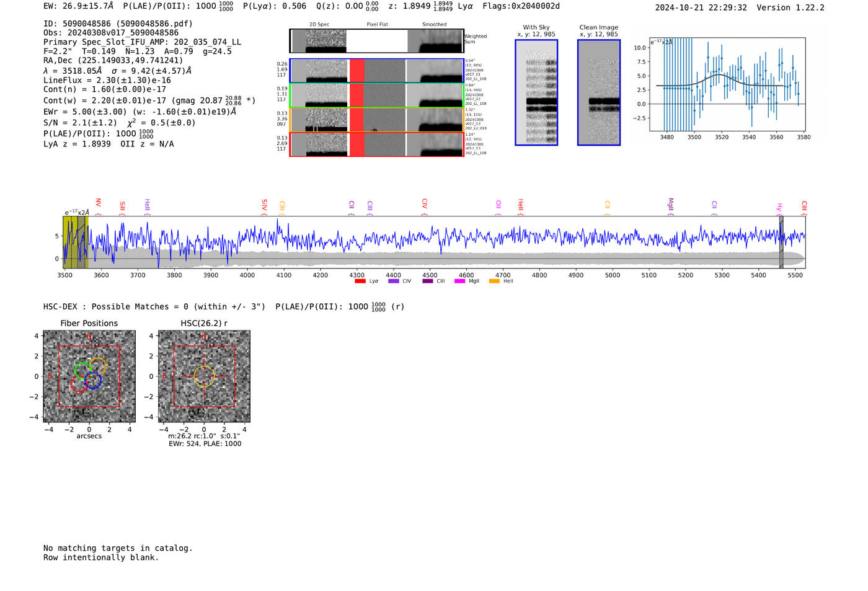This screenshot has height=591, width=868.
Task: Click the 'P(Lyα): 0.506' header value
Action: (275, 6)
